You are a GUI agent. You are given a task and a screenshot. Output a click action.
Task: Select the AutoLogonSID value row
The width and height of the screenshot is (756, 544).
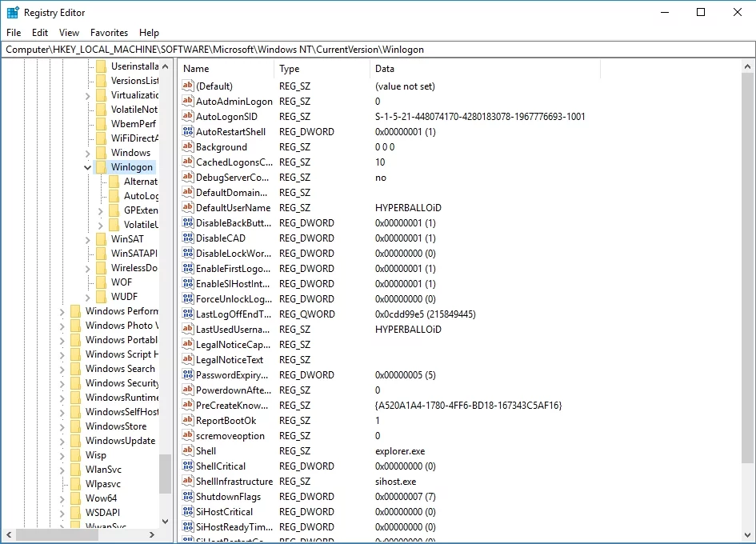click(234, 117)
